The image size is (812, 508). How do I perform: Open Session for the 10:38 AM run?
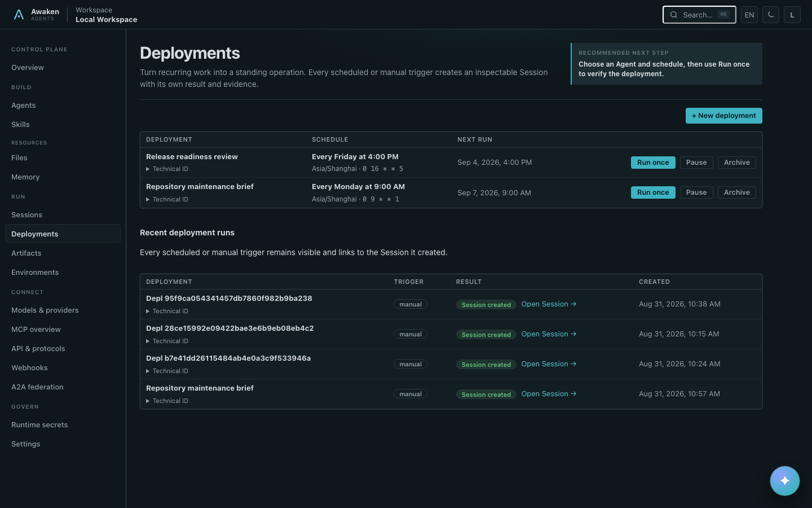click(x=549, y=304)
